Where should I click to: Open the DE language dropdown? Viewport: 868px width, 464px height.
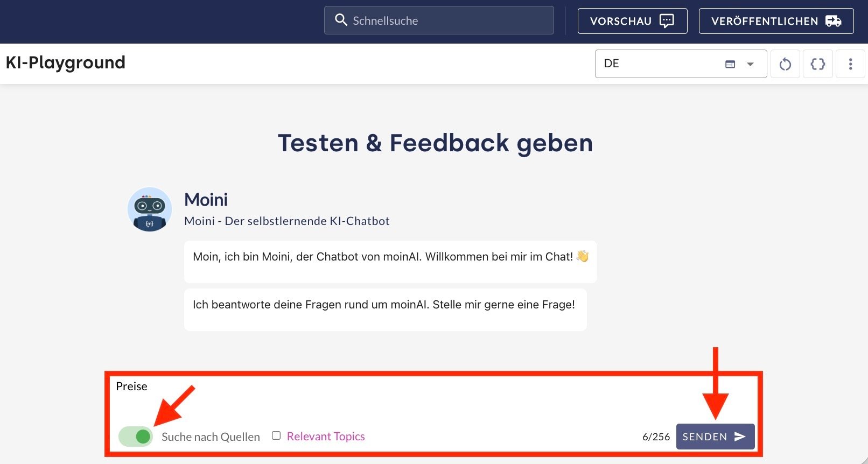coord(662,64)
